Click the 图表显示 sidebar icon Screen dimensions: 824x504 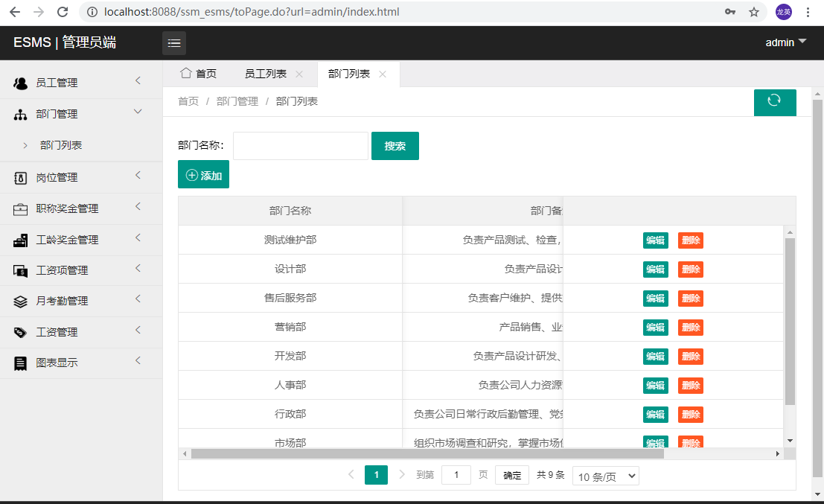(x=21, y=363)
